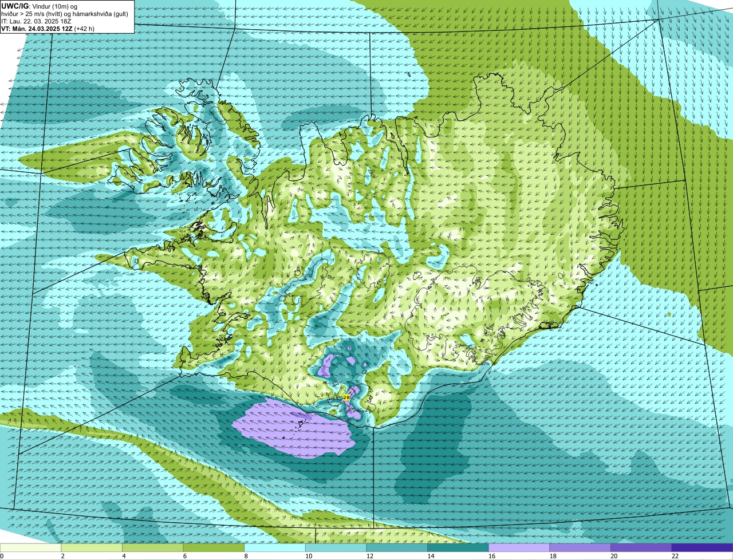Click the 'IT: Lau. 22. 03. 2025 18Z' line
Viewport: 733px width, 560px height.
pyautogui.click(x=36, y=21)
